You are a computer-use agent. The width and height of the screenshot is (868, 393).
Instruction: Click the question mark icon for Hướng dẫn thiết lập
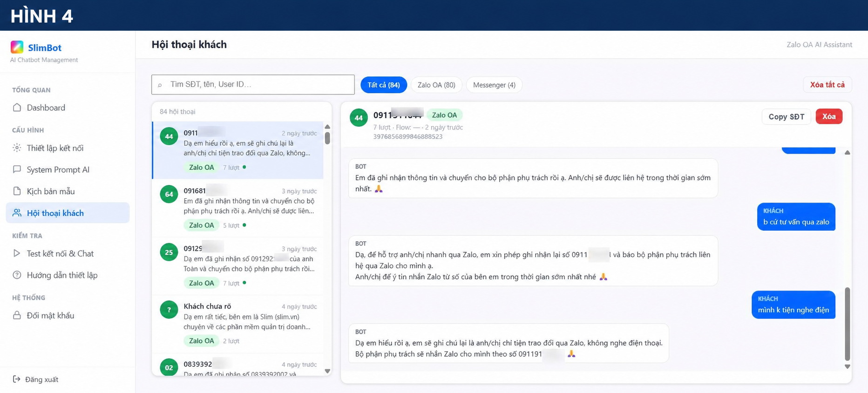[x=17, y=275]
